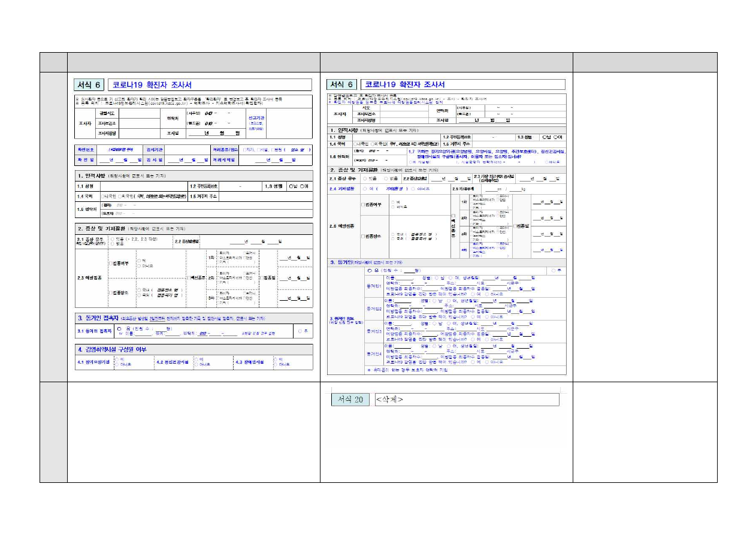
Task: Click the '2.3 예방접종' row label
Action: coord(90,278)
